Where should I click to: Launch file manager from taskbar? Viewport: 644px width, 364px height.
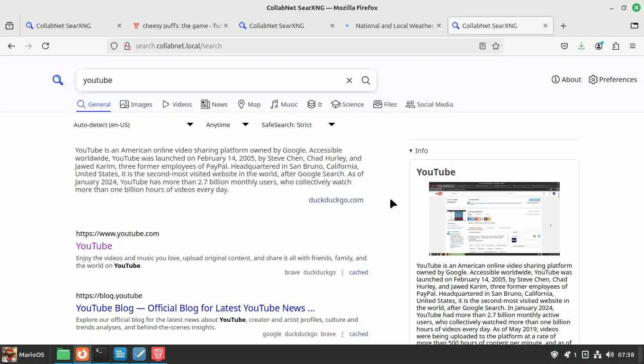pyautogui.click(x=63, y=354)
